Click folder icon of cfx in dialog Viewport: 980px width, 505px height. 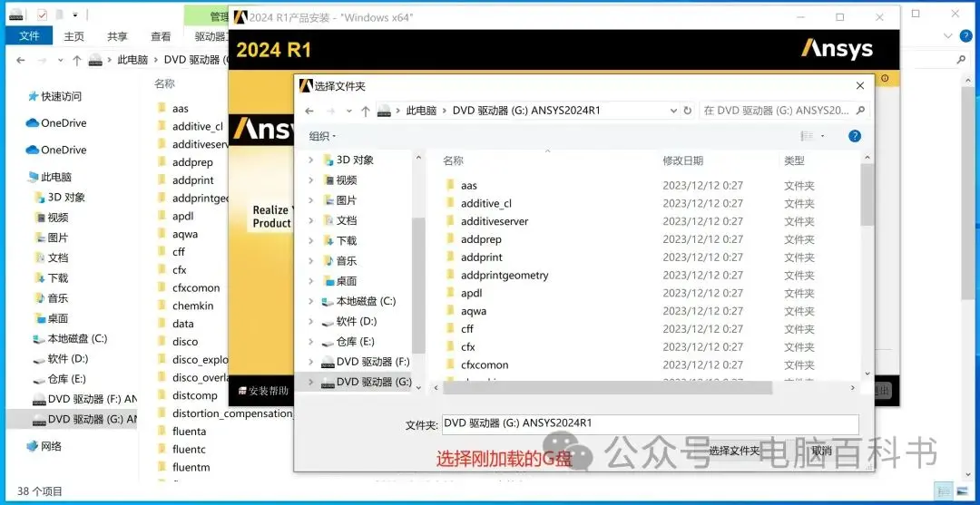pos(449,346)
